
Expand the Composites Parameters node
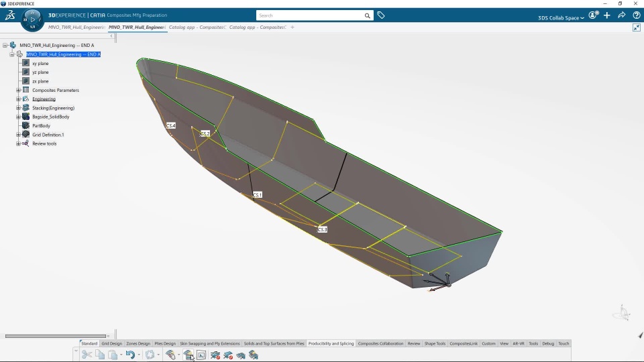18,90
